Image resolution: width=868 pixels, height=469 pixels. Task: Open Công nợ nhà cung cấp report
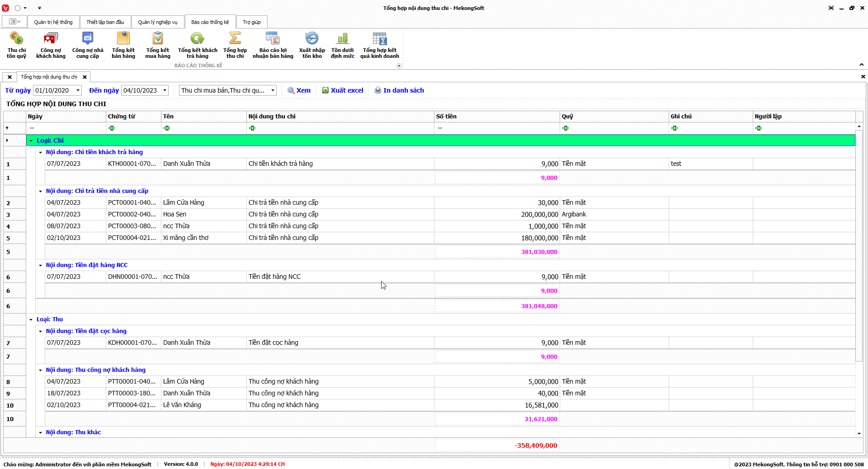point(88,45)
